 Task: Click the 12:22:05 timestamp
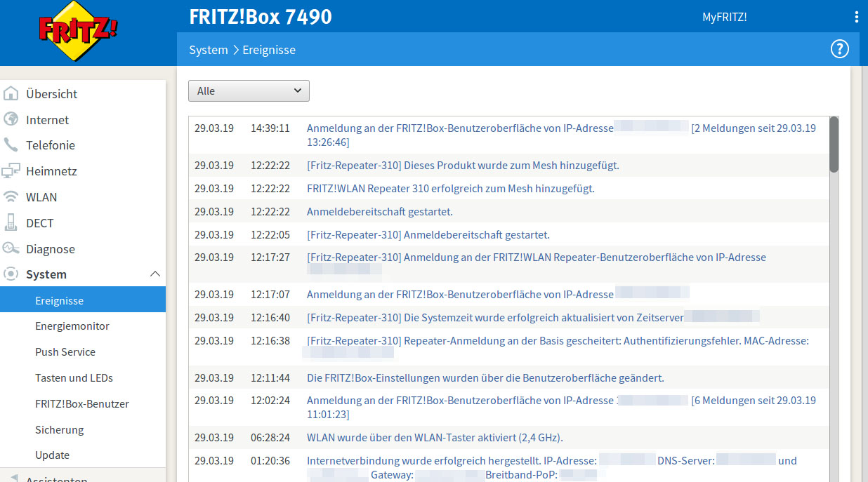pos(270,235)
